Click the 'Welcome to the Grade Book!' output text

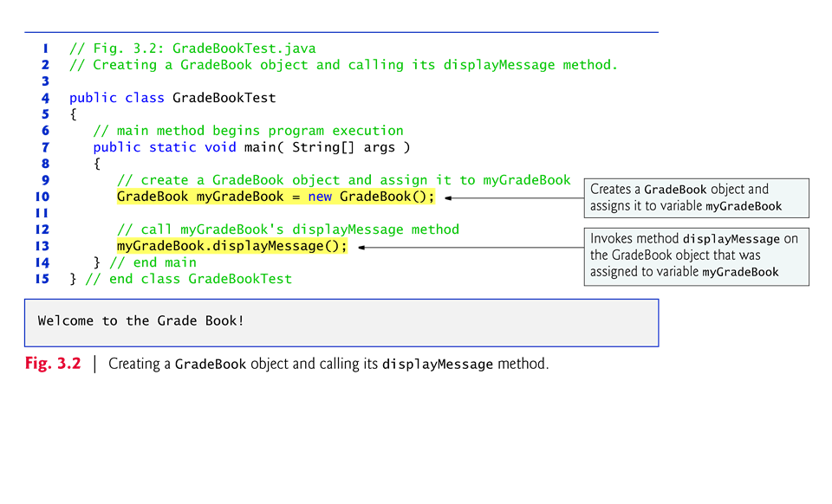point(141,321)
